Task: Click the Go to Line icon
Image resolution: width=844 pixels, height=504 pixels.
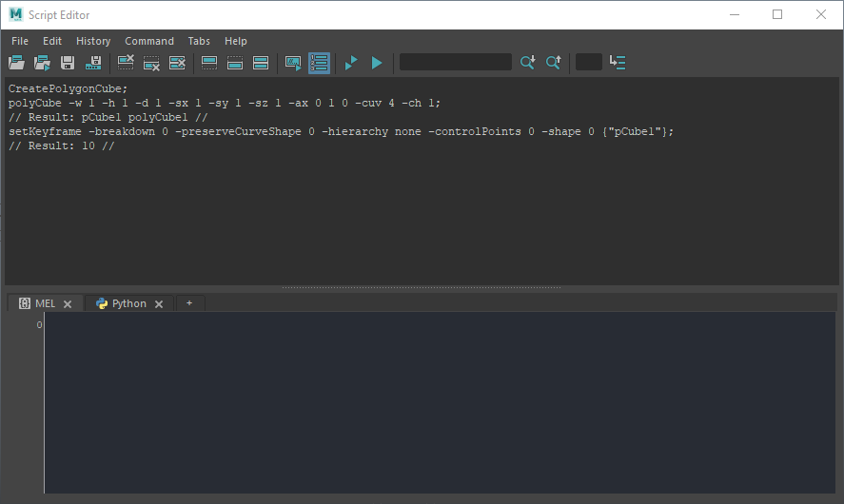Action: point(618,63)
